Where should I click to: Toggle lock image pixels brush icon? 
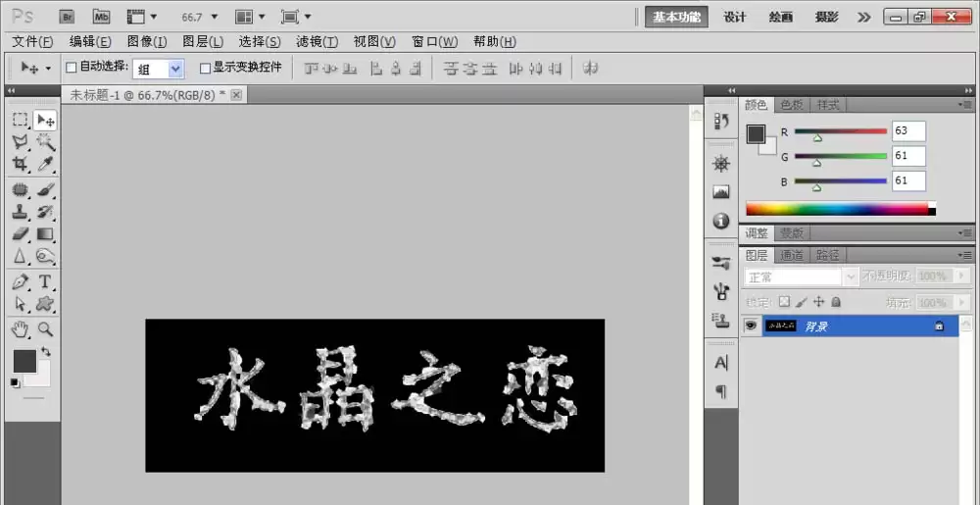point(802,302)
